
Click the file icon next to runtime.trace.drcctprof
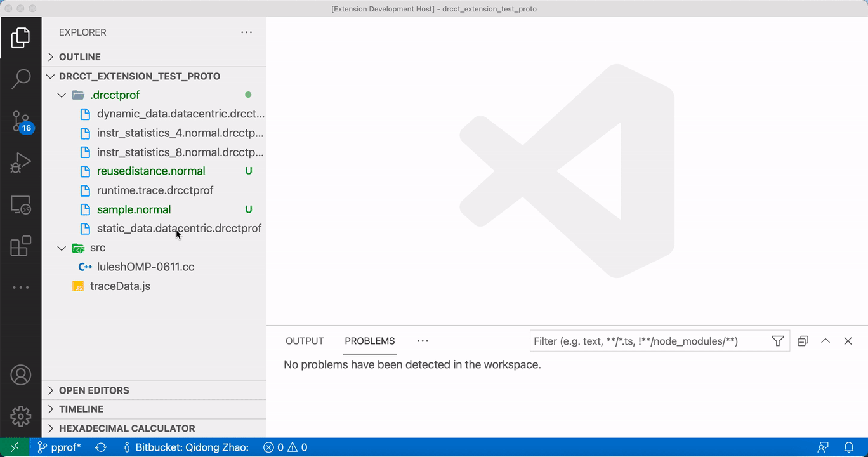[x=85, y=190]
